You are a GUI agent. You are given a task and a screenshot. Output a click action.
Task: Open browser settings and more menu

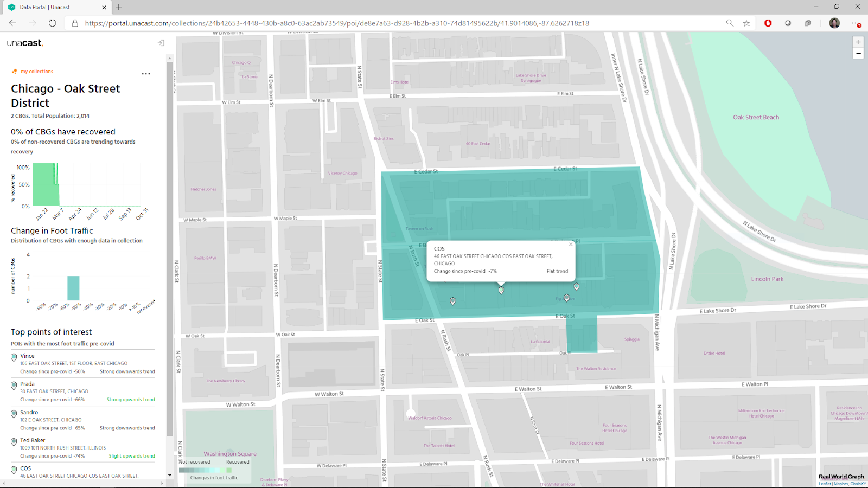click(x=856, y=23)
